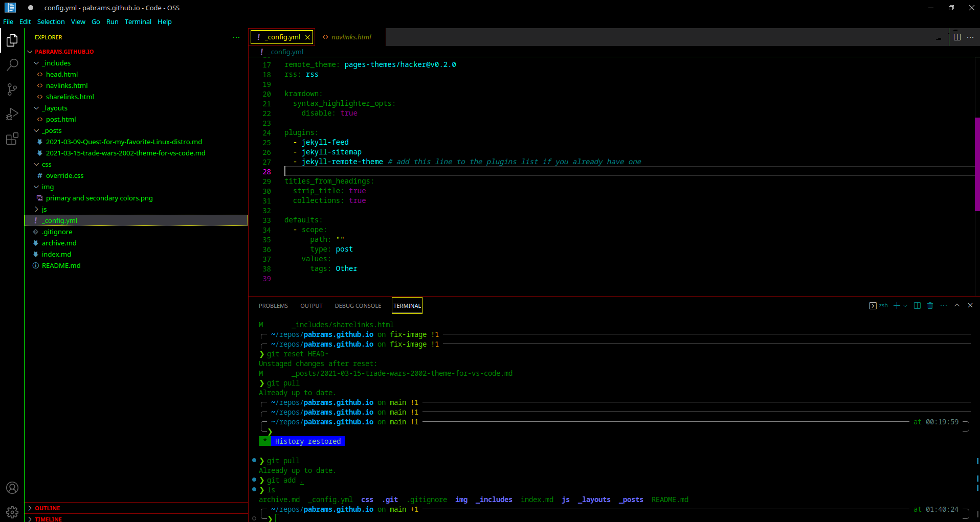Image resolution: width=980 pixels, height=522 pixels.
Task: Open the Accounts menu icon
Action: (12, 488)
